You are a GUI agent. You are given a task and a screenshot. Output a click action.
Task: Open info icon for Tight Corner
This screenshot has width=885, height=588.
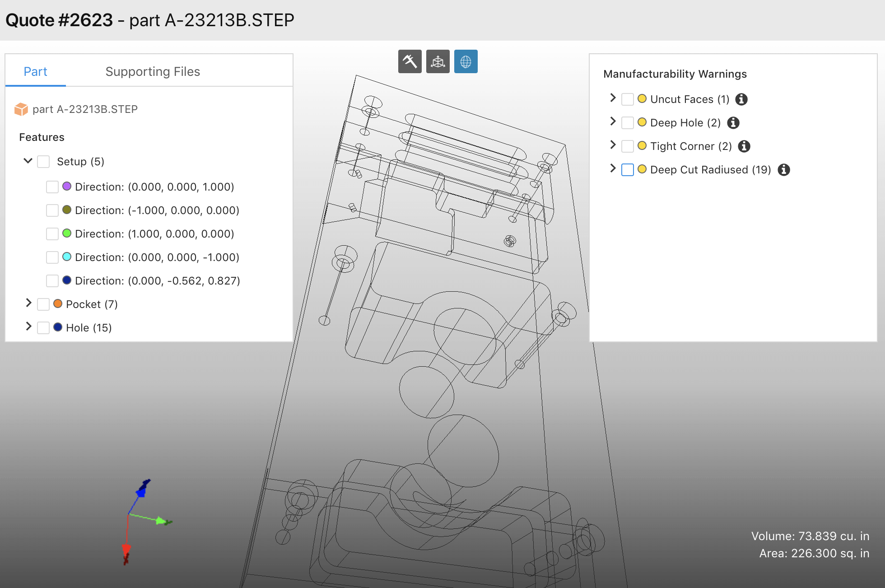(x=744, y=146)
